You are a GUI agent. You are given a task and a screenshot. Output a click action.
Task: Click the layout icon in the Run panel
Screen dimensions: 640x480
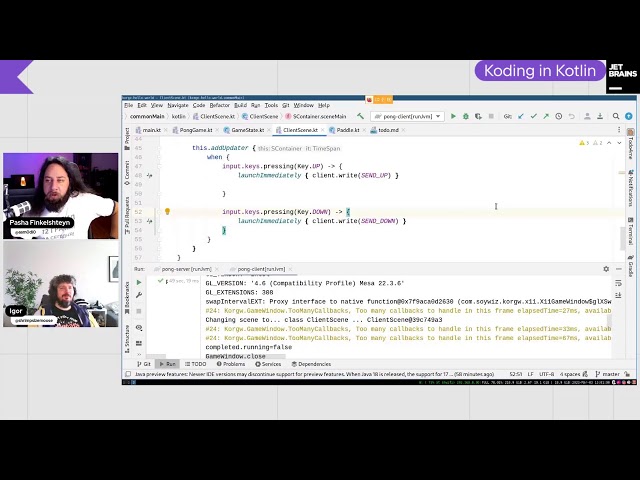tap(139, 343)
